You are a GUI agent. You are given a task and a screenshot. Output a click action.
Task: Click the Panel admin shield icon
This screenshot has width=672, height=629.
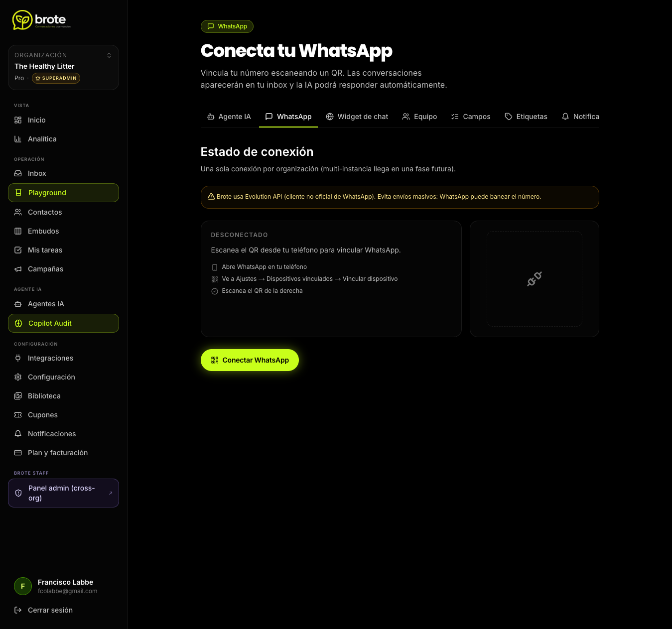click(x=18, y=493)
